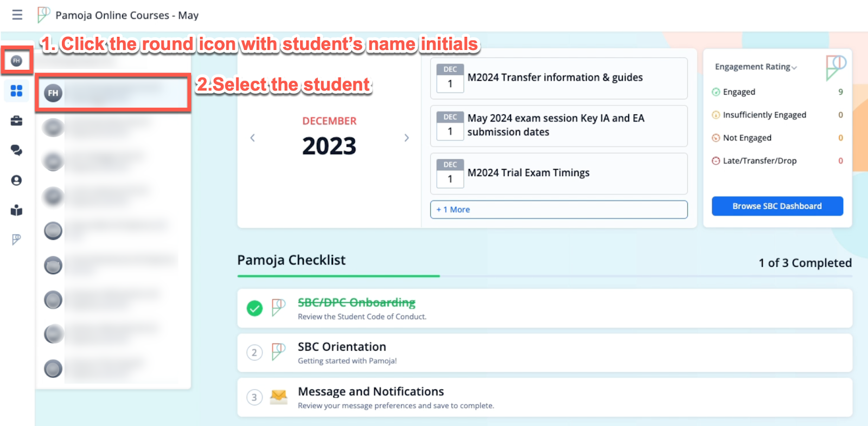This screenshot has height=426, width=868.
Task: Open the chat messages icon
Action: 16,150
